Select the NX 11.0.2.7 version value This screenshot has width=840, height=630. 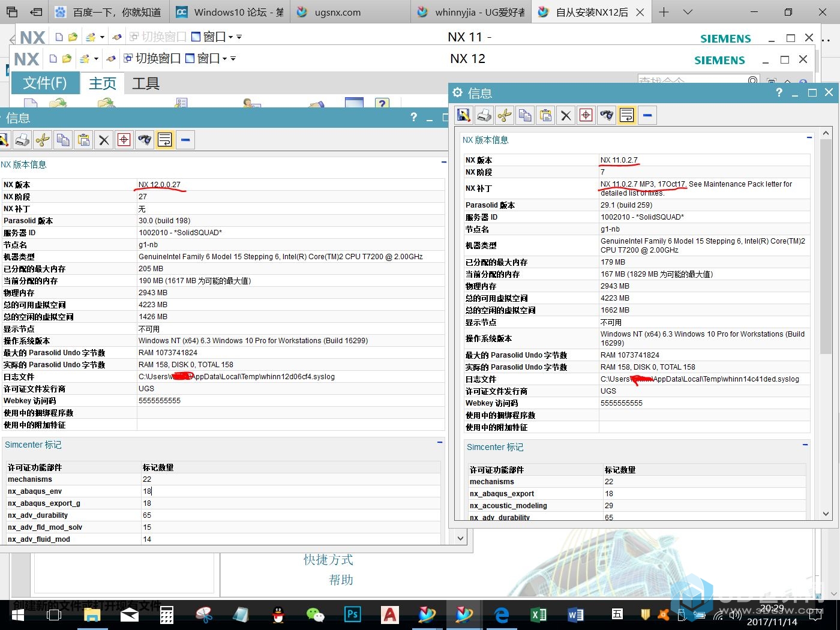(x=619, y=160)
